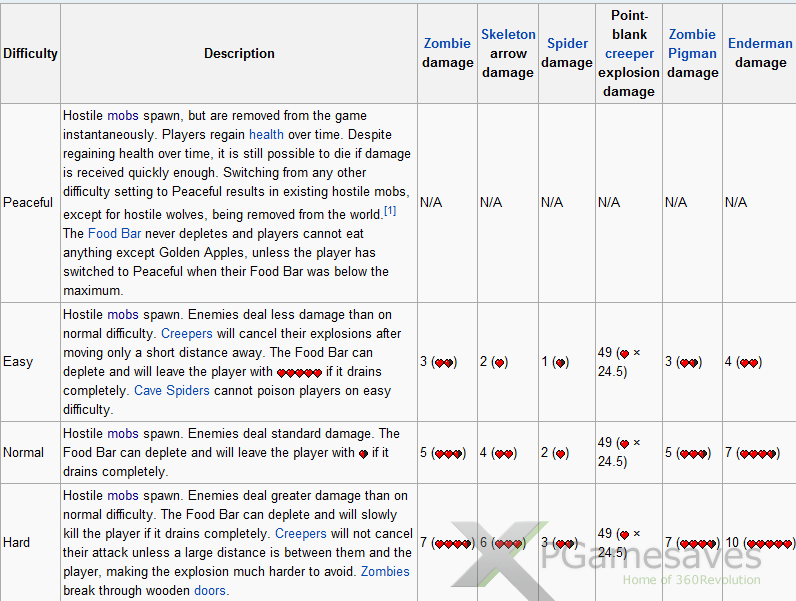Click the [1] footnote reference

click(391, 211)
